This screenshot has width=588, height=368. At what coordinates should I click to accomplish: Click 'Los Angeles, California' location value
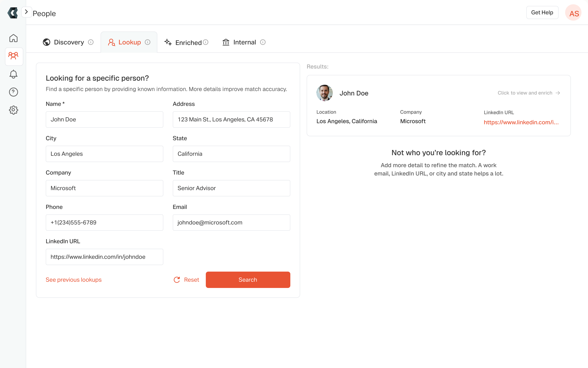click(x=347, y=121)
